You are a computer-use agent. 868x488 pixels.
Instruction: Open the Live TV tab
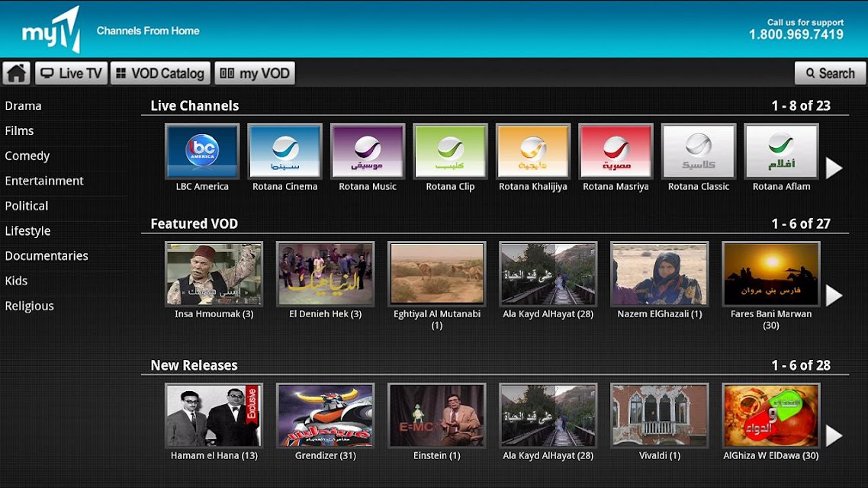[x=72, y=73]
